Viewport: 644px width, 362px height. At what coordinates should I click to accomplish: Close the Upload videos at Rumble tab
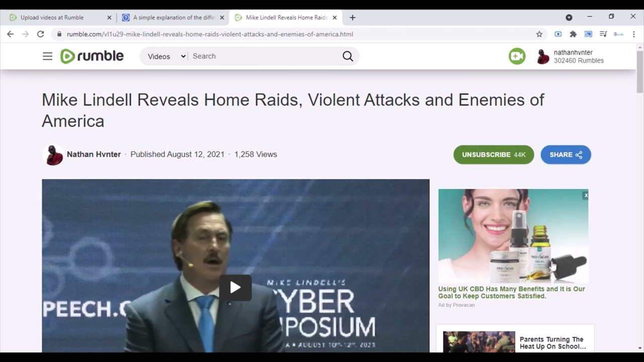pos(109,18)
